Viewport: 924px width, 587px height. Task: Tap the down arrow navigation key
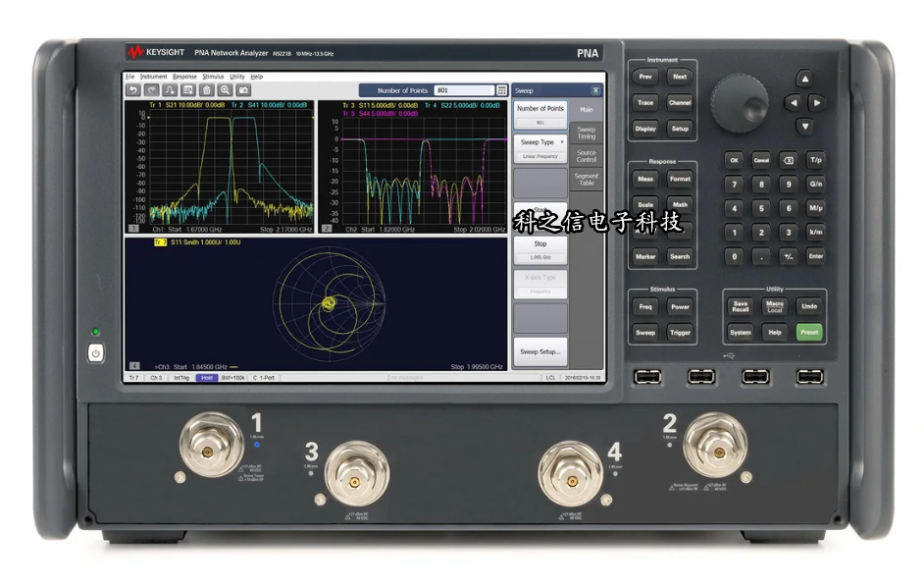(x=804, y=126)
